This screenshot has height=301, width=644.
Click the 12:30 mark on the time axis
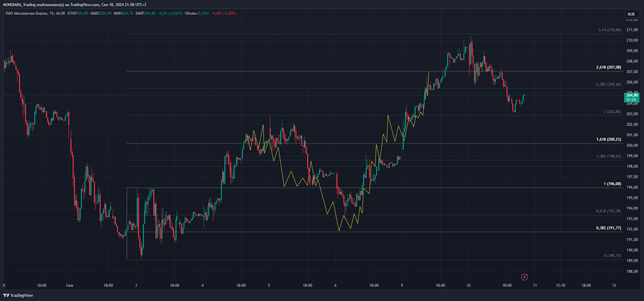[x=560, y=285]
